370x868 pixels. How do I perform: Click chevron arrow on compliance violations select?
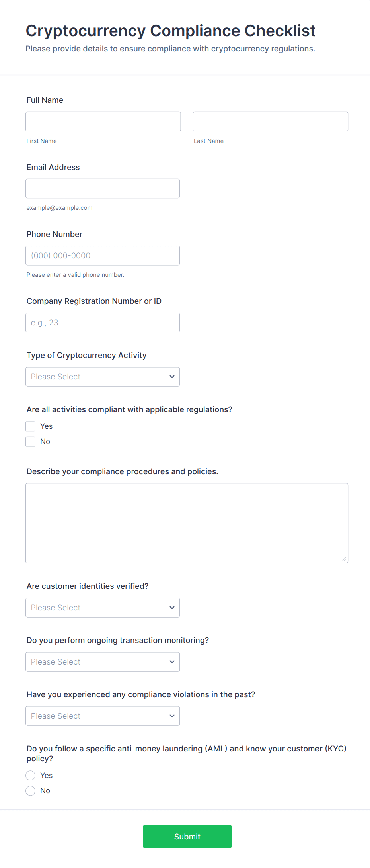tap(172, 716)
